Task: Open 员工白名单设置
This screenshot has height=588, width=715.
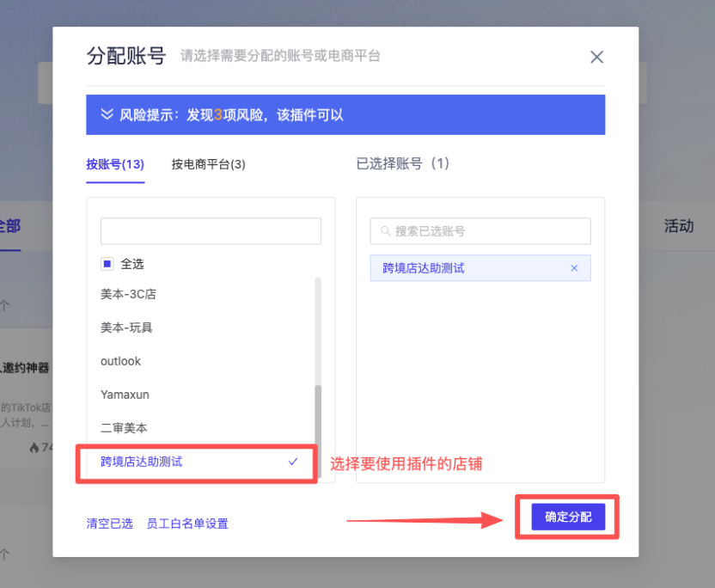Action: pos(187,524)
